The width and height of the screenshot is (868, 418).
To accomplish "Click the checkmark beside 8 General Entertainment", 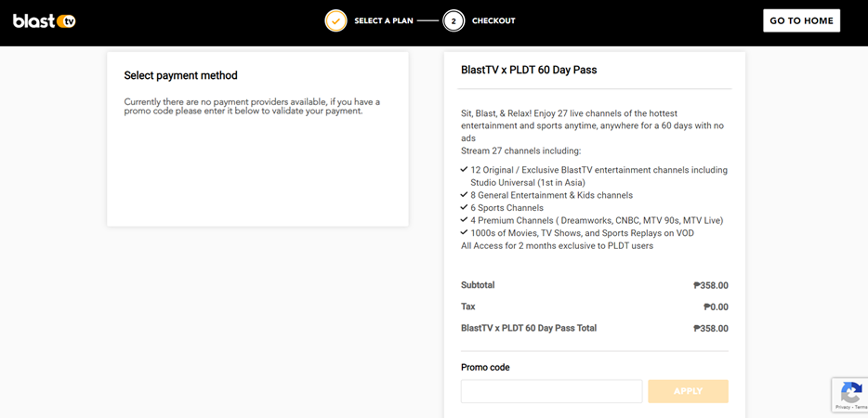I will coord(464,194).
